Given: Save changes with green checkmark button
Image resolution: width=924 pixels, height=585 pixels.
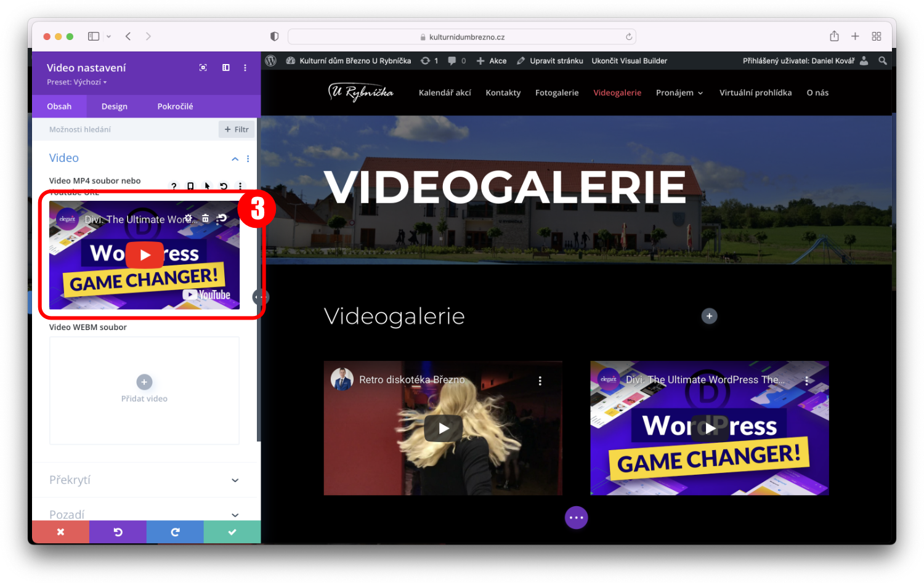Looking at the screenshot, I should click(232, 532).
